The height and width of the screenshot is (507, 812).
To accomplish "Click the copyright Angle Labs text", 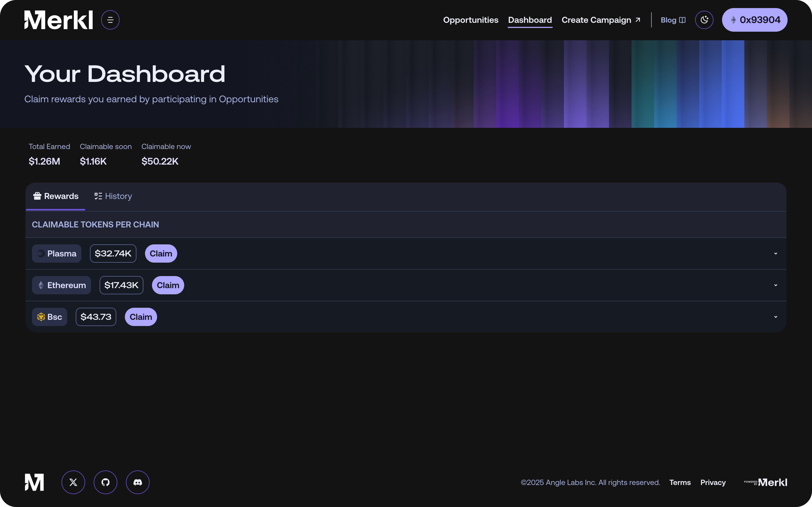I will pyautogui.click(x=590, y=482).
